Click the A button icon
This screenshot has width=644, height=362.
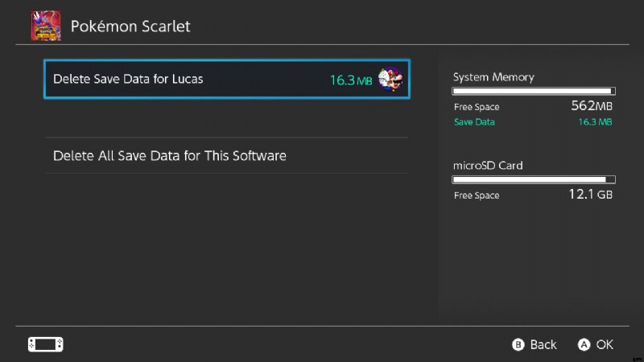click(584, 344)
